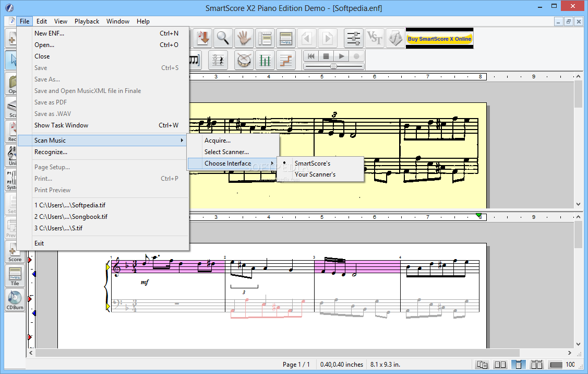Go to previous page with left arrow
588x374 pixels.
click(307, 38)
